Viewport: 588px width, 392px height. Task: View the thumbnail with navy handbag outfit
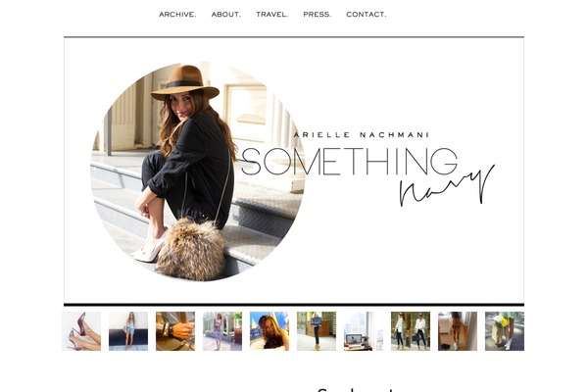click(317, 331)
